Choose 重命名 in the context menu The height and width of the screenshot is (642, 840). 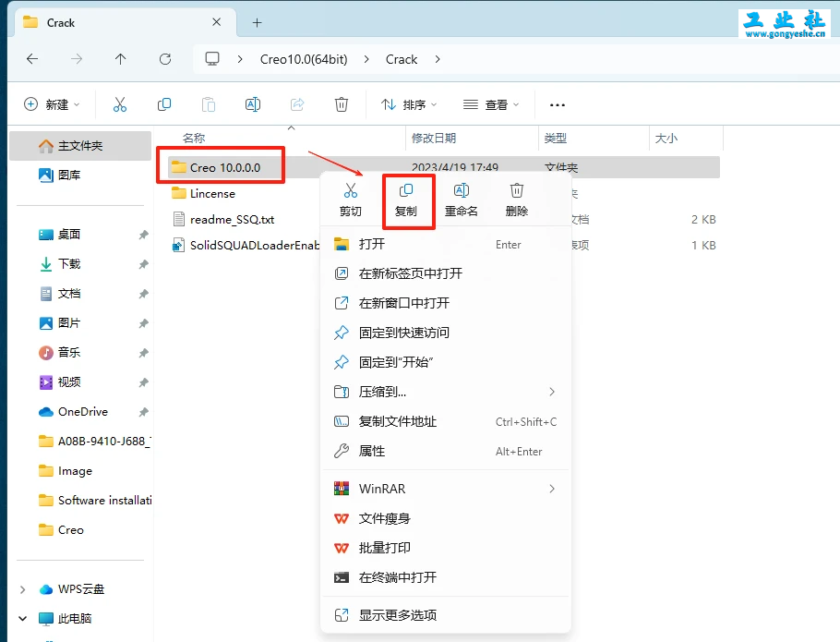pos(462,200)
